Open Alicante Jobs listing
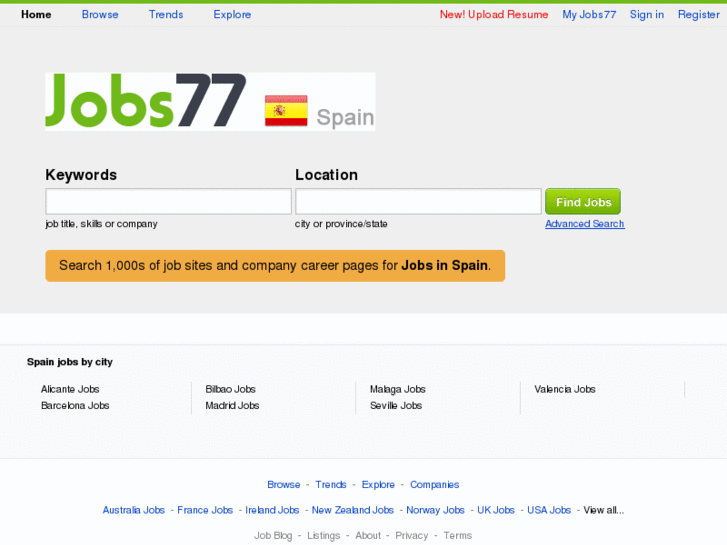727x545 pixels. [x=70, y=389]
